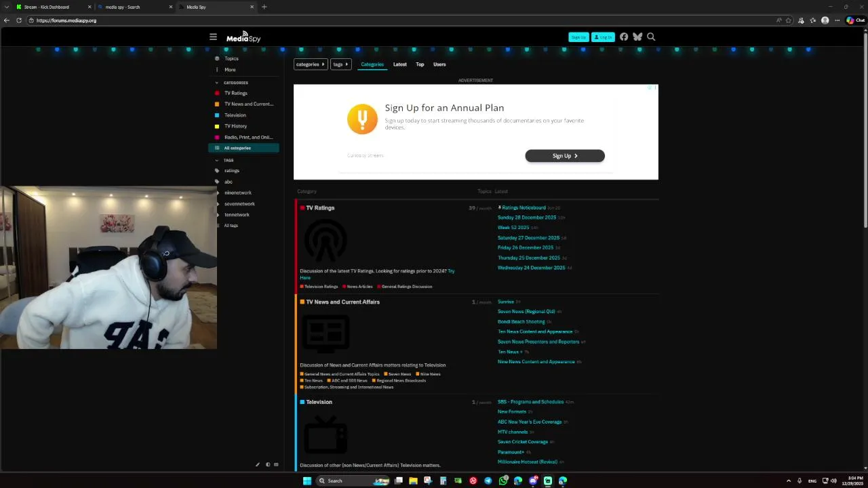Screen dimensions: 868x488
Task: Open the forum search magnifier icon
Action: pos(651,37)
